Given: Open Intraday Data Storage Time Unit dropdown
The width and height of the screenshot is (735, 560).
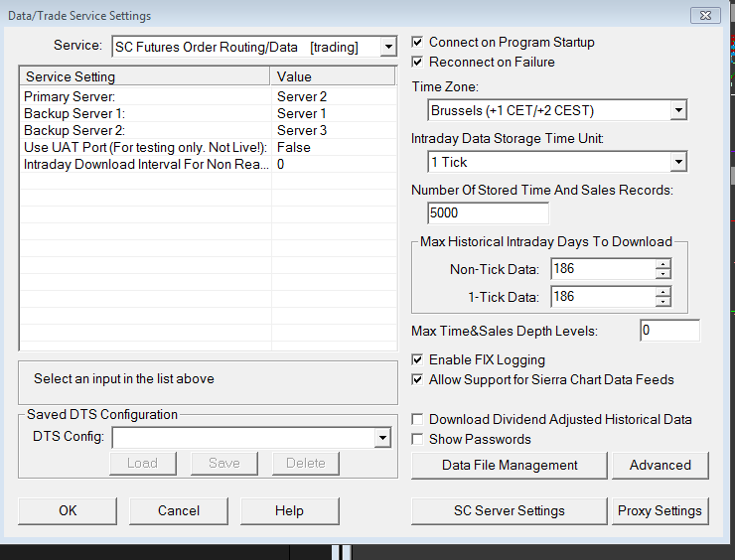Looking at the screenshot, I should tap(678, 162).
